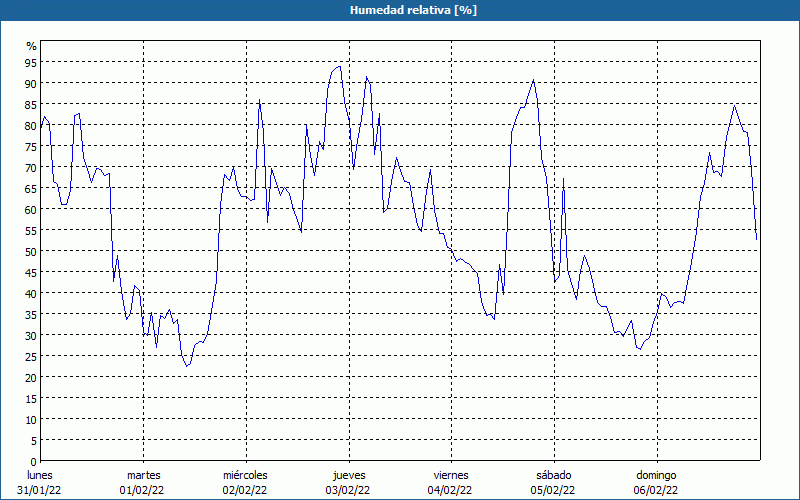Click the y-axis value 50
Image resolution: width=800 pixels, height=500 pixels.
click(31, 252)
